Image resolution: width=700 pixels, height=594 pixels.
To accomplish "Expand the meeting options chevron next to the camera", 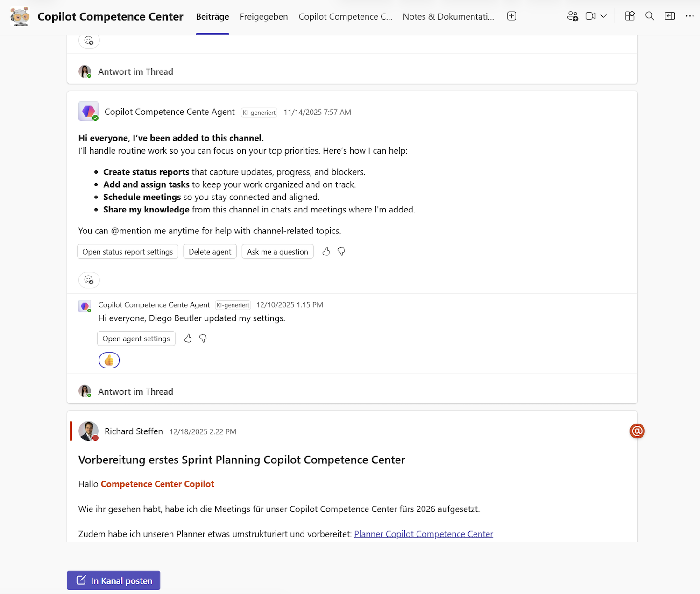I will [x=603, y=16].
